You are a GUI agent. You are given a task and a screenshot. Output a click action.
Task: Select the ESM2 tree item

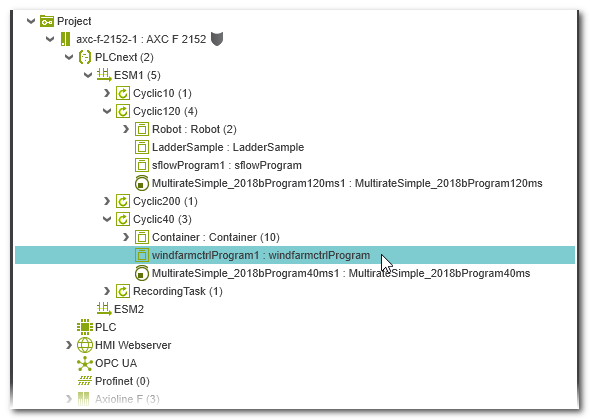coord(129,309)
